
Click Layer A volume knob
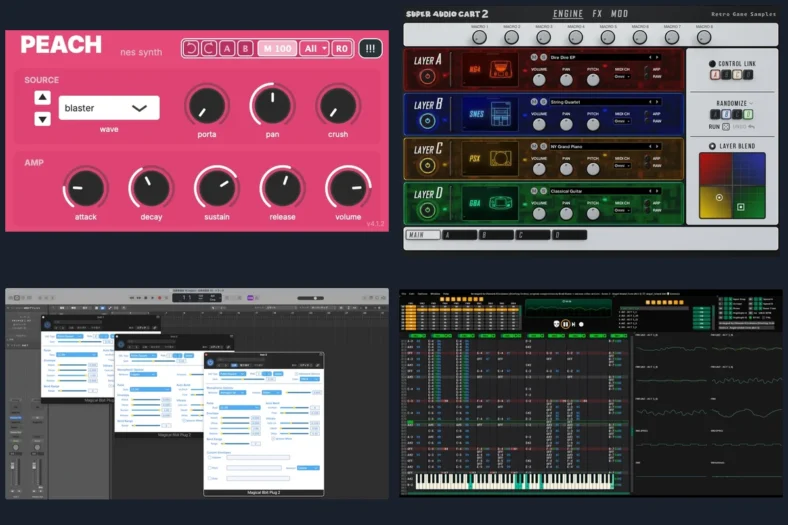pos(539,79)
